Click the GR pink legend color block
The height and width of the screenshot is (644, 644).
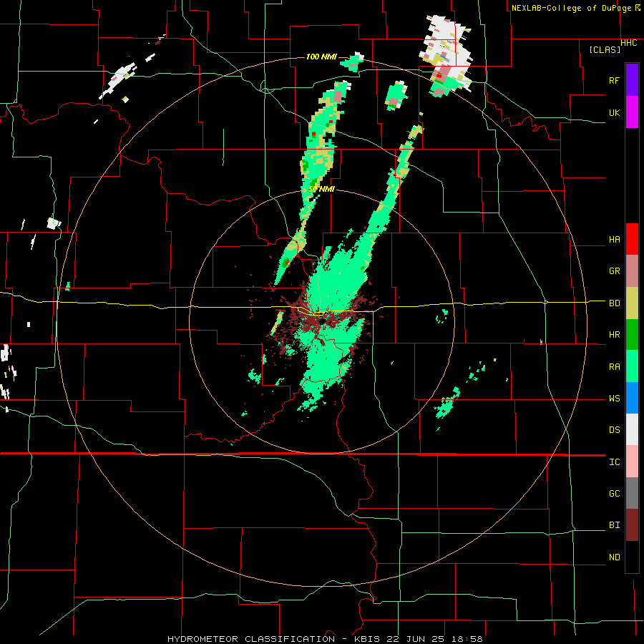[632, 271]
